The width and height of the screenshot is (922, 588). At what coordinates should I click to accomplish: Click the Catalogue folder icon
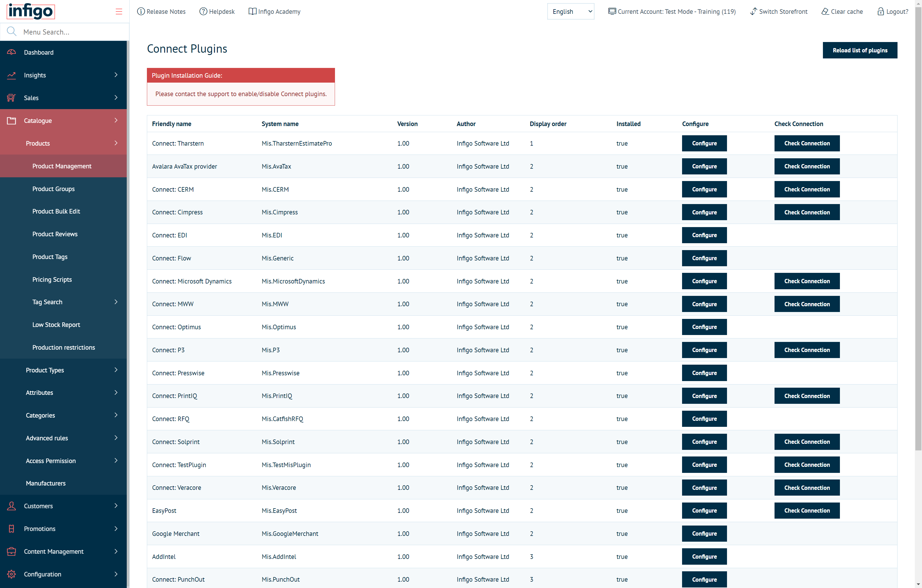(12, 121)
